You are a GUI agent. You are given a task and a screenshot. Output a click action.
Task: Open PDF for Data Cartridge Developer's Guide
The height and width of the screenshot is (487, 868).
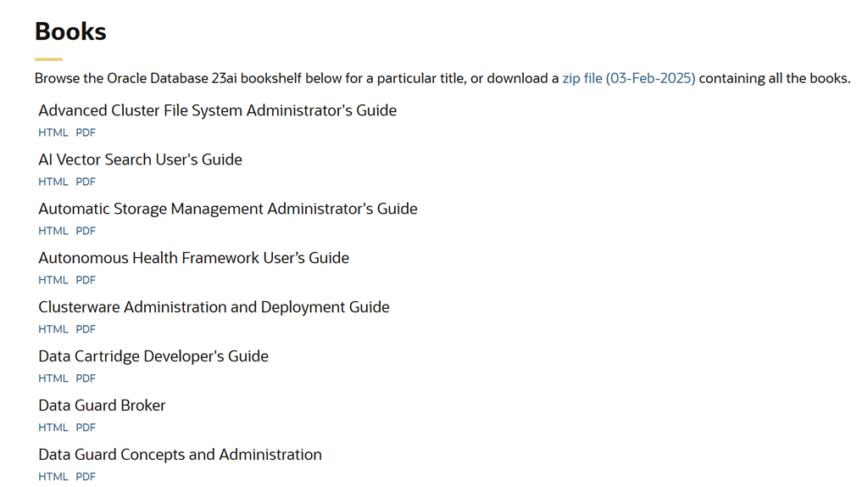(86, 378)
